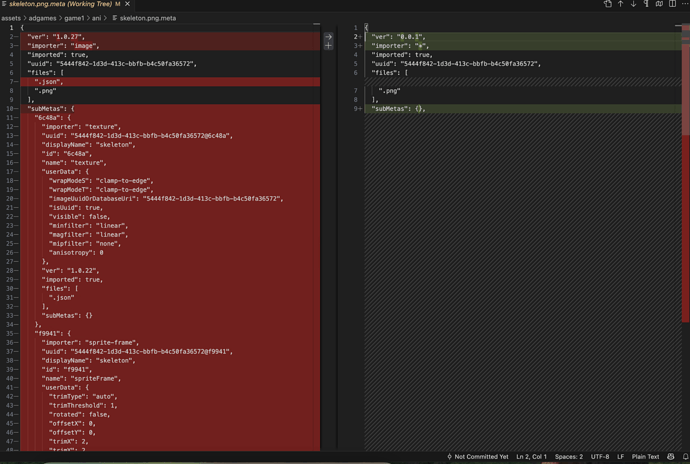Revert block with arrow in diff gutter
The image size is (690, 464).
[x=328, y=36]
